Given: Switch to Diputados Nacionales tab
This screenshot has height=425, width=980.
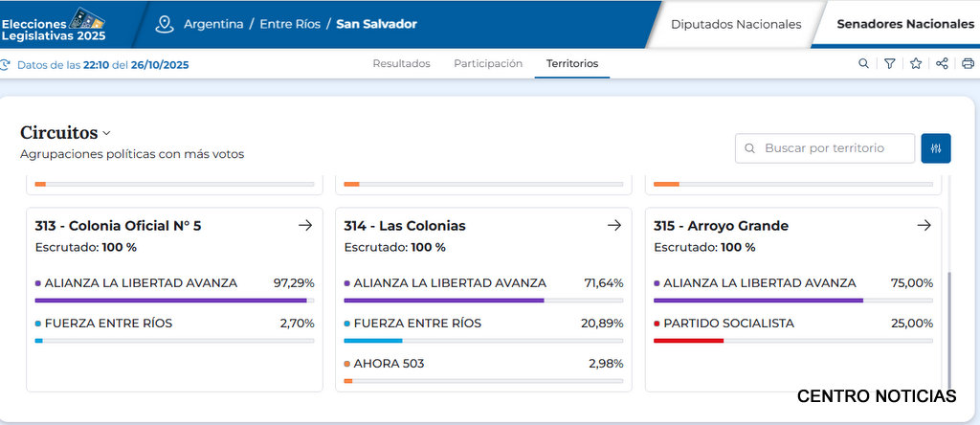Looking at the screenshot, I should (x=735, y=24).
